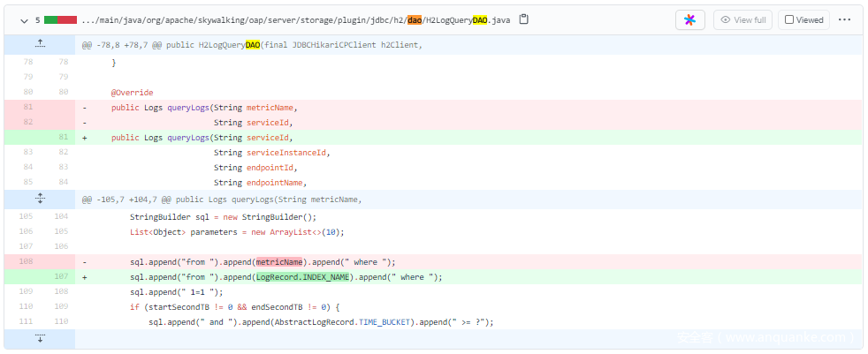This screenshot has height=354, width=868.
Task: Click the View full button
Action: click(x=742, y=19)
